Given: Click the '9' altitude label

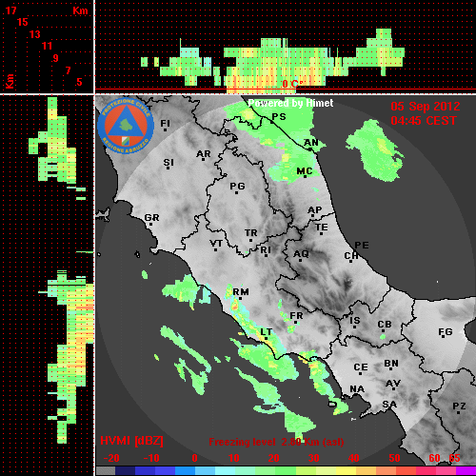Looking at the screenshot, I should 55,58.
